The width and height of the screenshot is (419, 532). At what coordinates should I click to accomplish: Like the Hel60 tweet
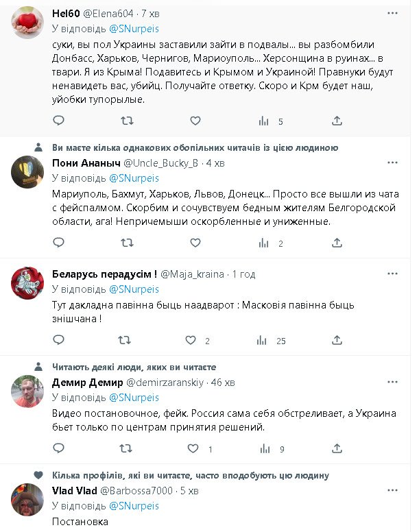[x=195, y=121]
